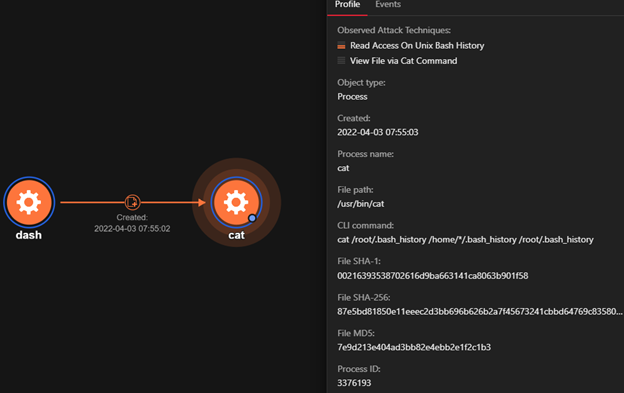
Task: Open View File via Cat Command technique
Action: tap(404, 61)
